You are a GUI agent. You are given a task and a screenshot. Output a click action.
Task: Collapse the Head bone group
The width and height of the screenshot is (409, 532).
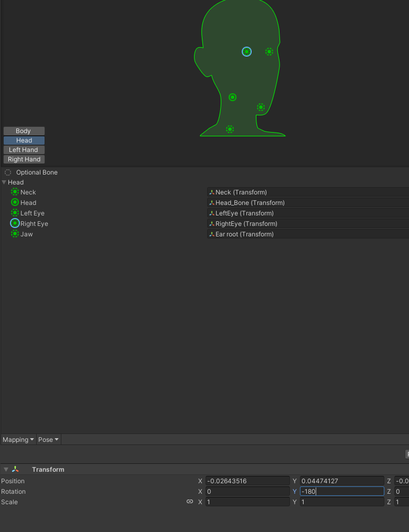[4, 182]
